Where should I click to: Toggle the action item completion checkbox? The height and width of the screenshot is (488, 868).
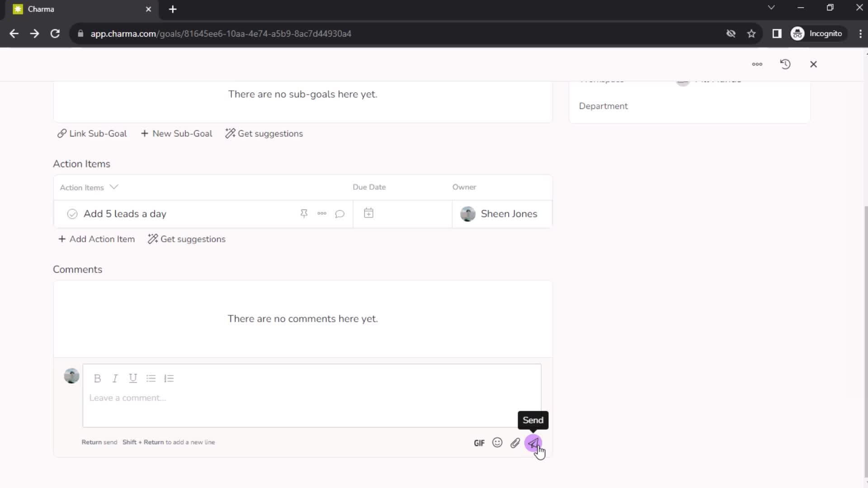pyautogui.click(x=72, y=213)
